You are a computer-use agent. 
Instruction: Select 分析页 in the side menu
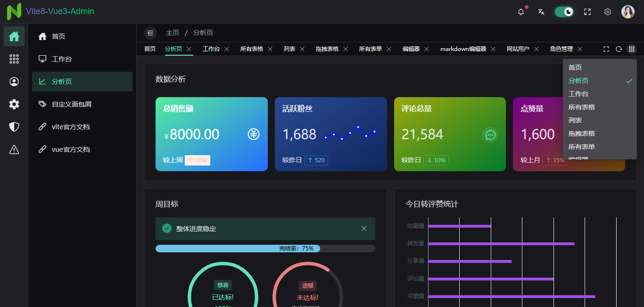82,82
